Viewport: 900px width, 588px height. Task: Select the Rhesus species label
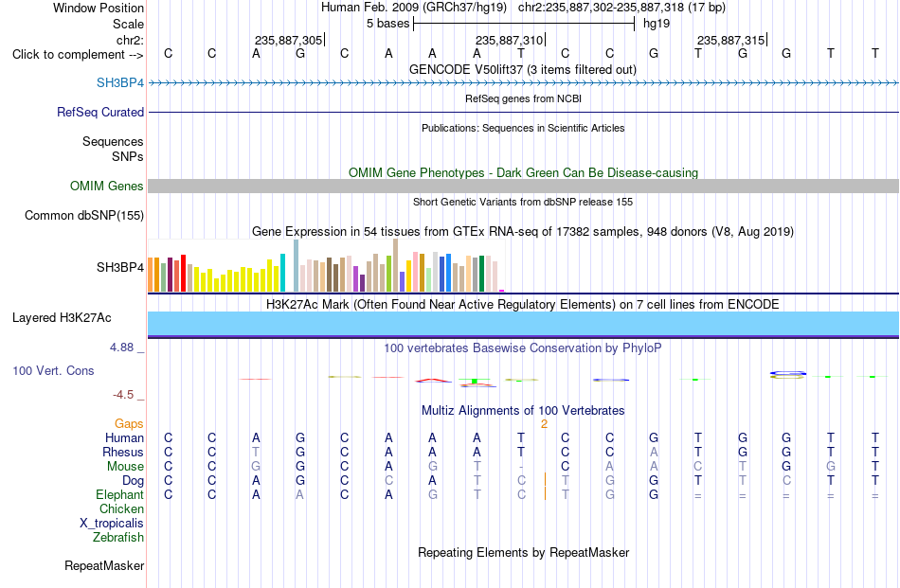pyautogui.click(x=123, y=452)
